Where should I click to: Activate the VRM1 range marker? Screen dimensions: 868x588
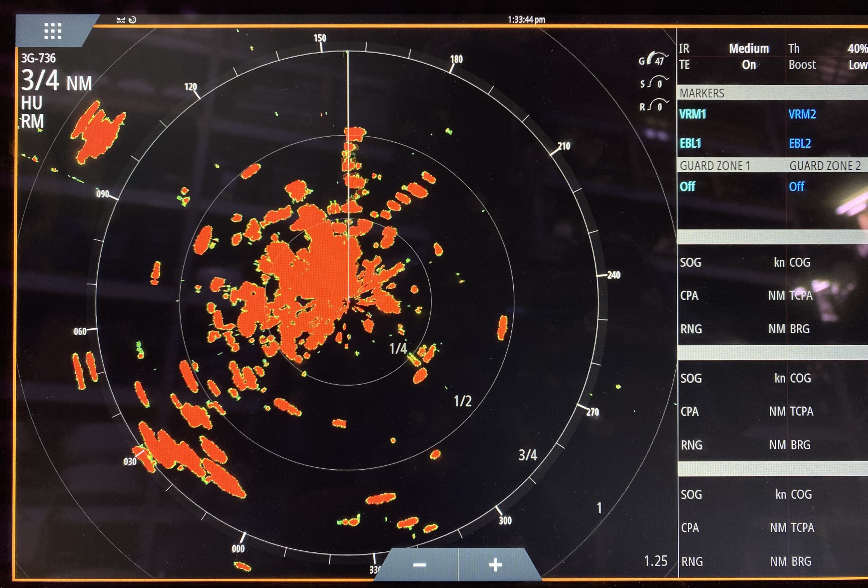692,114
